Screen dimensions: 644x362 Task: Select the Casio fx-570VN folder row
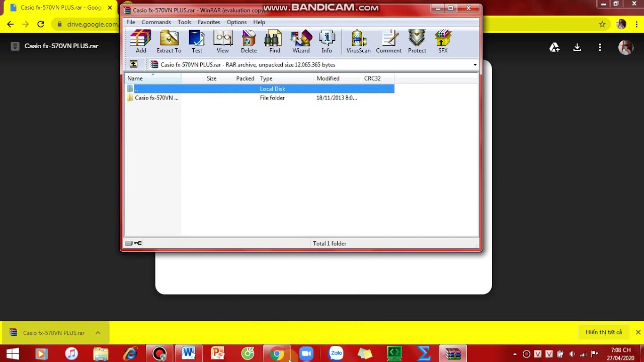pyautogui.click(x=260, y=98)
